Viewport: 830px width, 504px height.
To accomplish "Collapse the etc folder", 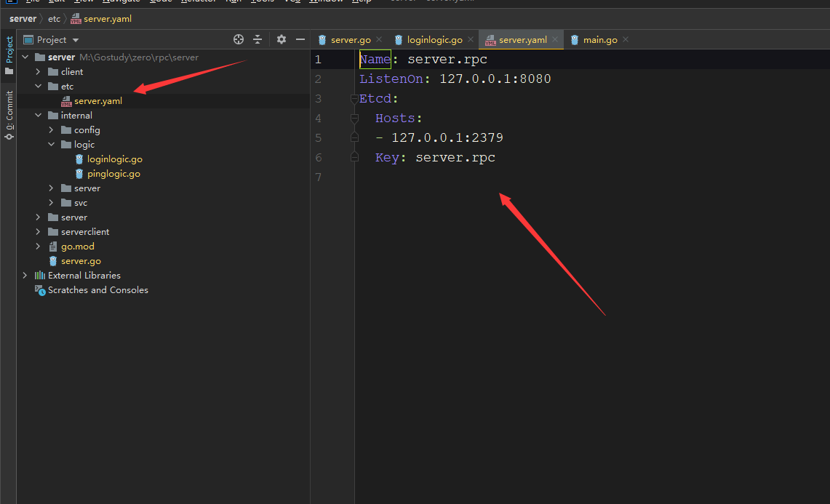I will point(38,87).
